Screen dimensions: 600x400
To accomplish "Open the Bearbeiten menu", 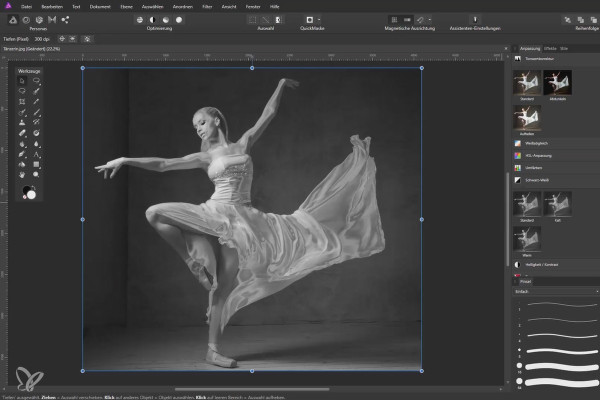I will (x=52, y=7).
